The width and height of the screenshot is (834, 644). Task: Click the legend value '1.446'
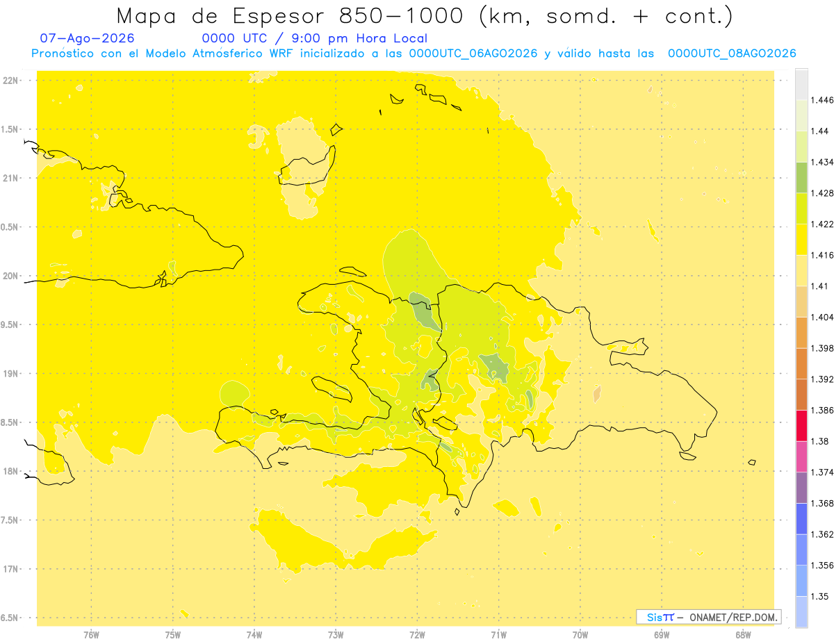tap(822, 100)
